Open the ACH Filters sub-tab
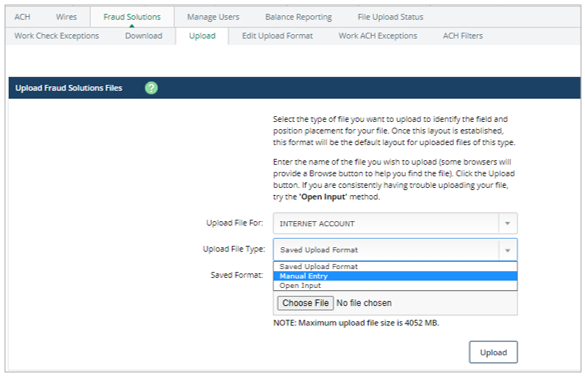The width and height of the screenshot is (585, 376). coord(463,36)
